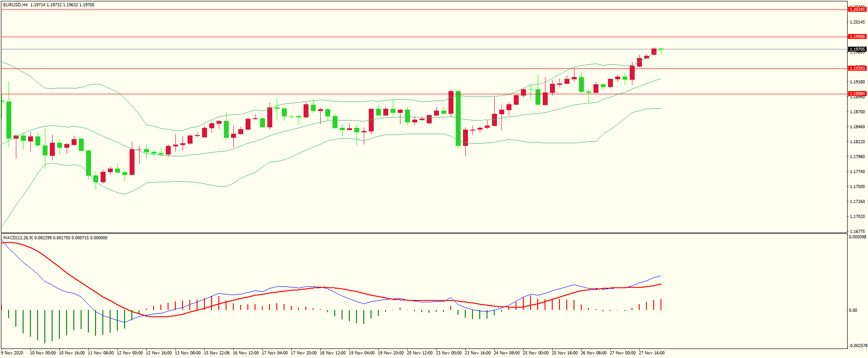Screen dimensions: 868x358
Task: Click the 19 Nov 04:00 time label
Action: [362, 353]
